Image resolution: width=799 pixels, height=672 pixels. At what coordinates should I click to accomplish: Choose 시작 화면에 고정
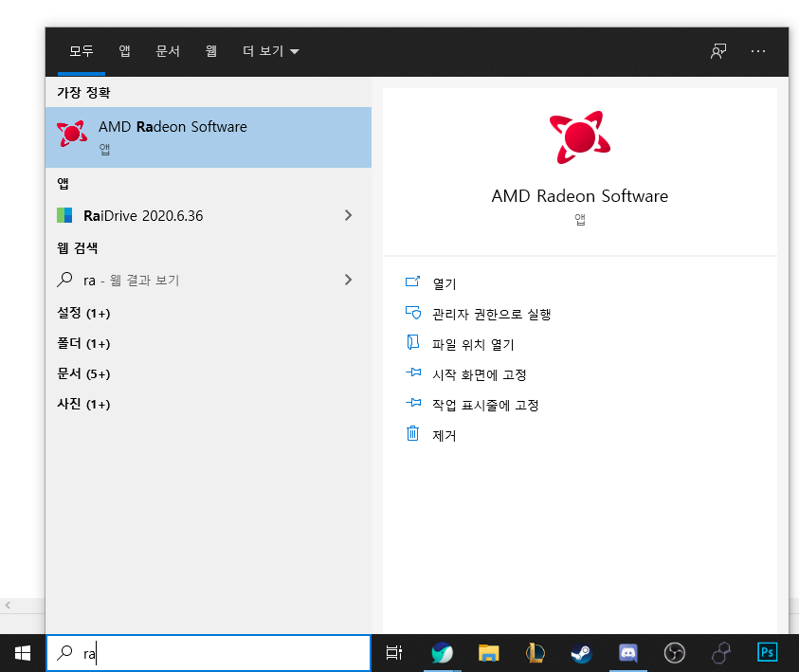point(479,375)
